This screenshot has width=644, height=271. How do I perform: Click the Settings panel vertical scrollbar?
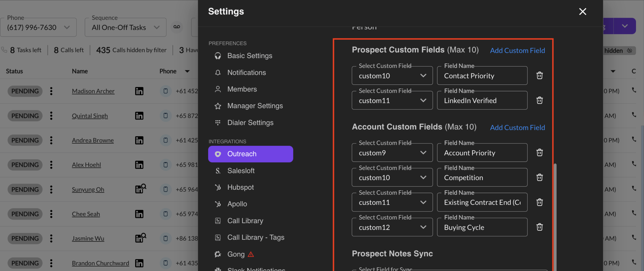tap(555, 217)
